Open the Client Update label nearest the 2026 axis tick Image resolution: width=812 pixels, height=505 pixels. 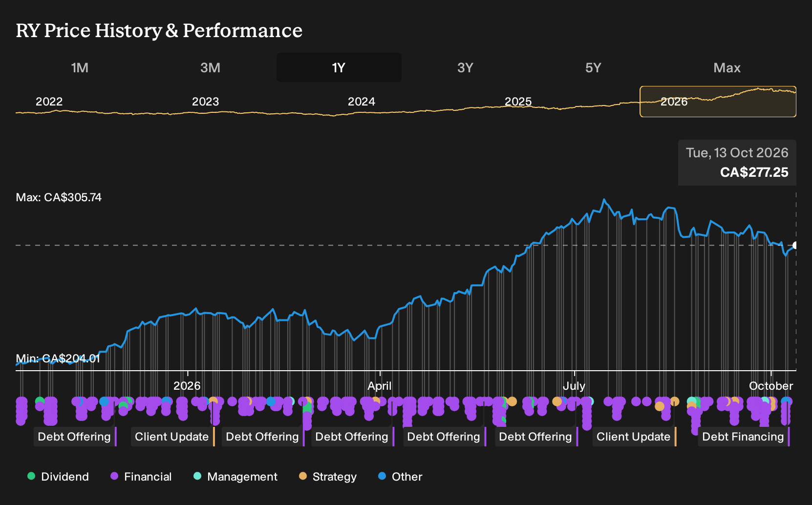(172, 437)
